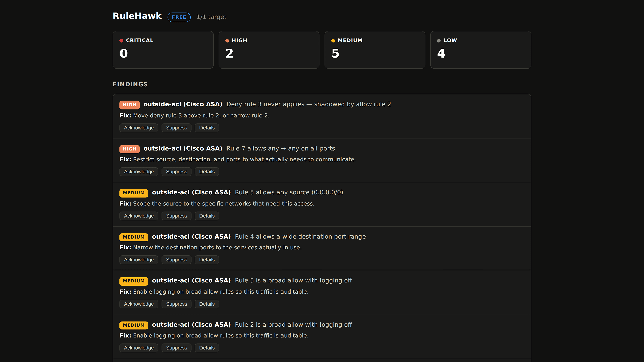View Details for Rule 7 finding
This screenshot has height=362, width=644.
tap(207, 172)
